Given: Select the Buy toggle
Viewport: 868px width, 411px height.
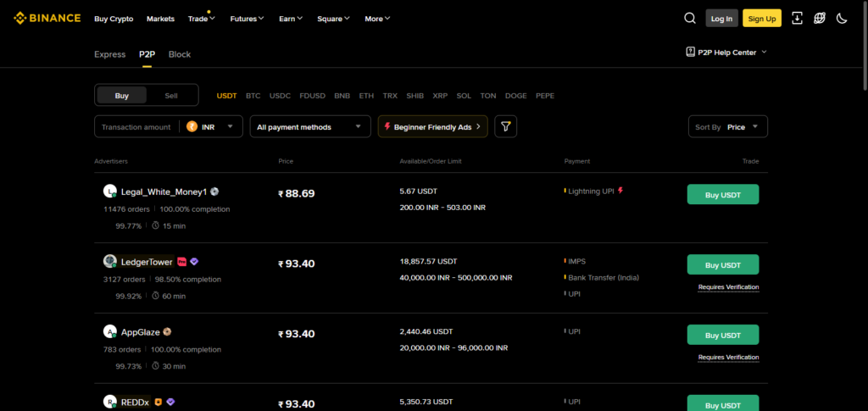Looking at the screenshot, I should coord(122,96).
